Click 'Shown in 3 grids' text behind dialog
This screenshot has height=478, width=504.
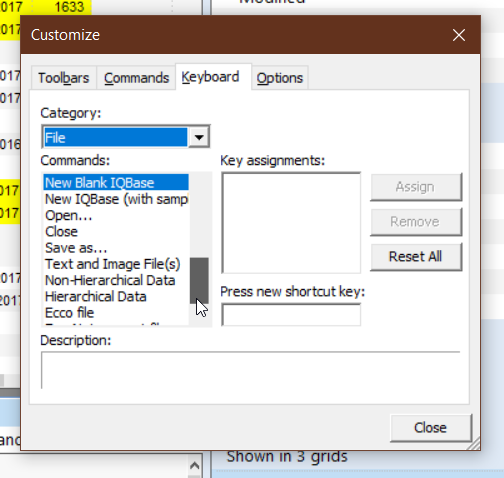pos(287,456)
